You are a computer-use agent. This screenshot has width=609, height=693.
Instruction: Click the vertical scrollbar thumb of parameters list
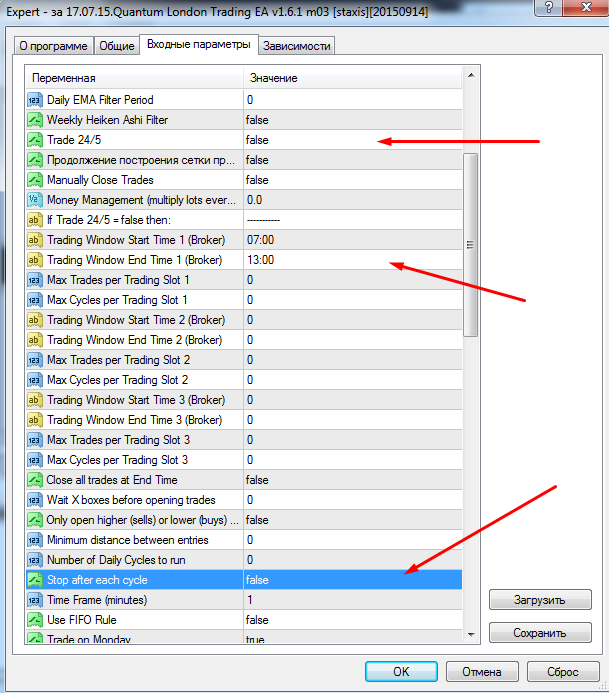(x=471, y=245)
